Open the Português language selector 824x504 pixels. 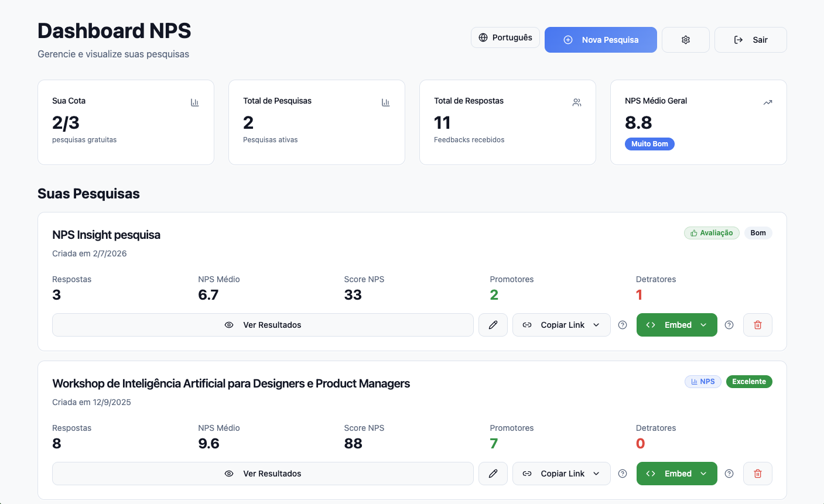[x=505, y=37]
